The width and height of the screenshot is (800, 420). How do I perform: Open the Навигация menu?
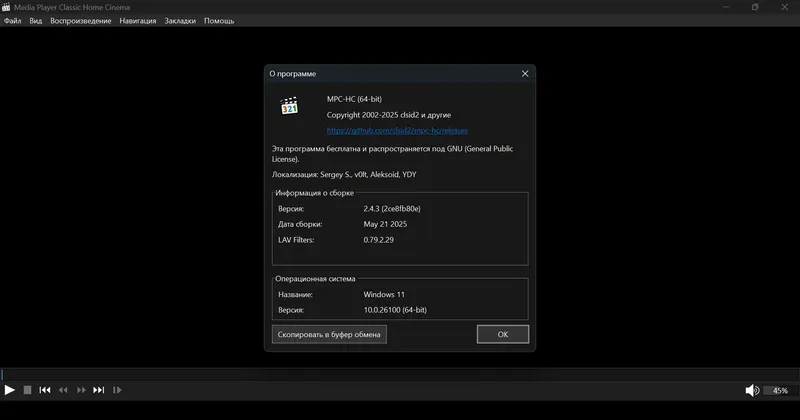[x=138, y=21]
